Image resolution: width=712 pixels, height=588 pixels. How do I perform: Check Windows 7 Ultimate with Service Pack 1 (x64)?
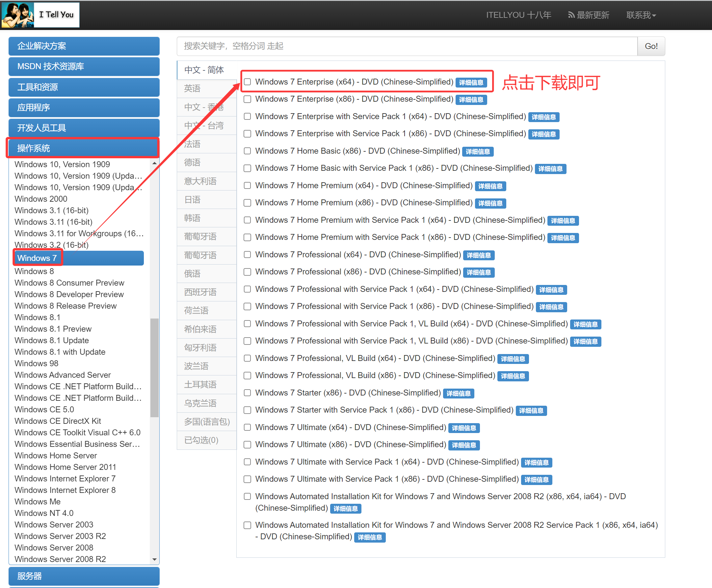(x=248, y=462)
